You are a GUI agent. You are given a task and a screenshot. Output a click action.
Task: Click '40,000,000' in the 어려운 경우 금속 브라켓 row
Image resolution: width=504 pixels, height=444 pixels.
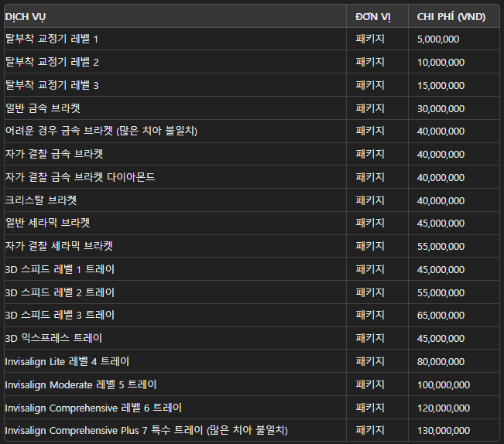pos(441,131)
